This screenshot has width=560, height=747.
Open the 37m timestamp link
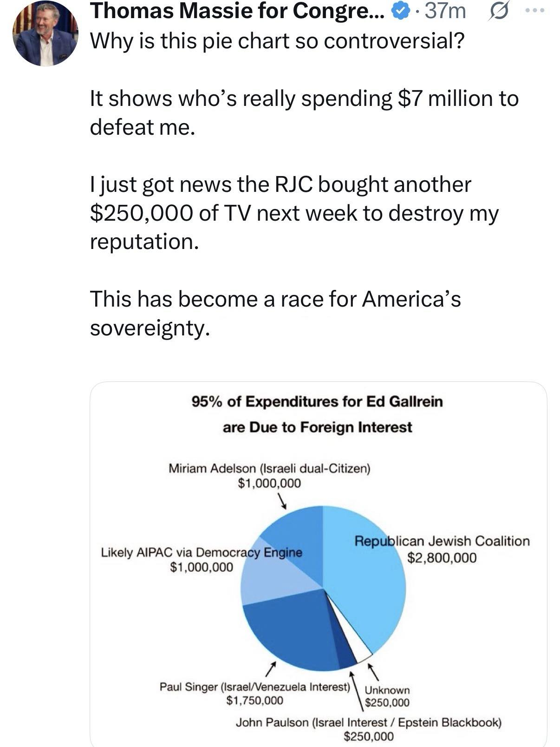[x=445, y=11]
